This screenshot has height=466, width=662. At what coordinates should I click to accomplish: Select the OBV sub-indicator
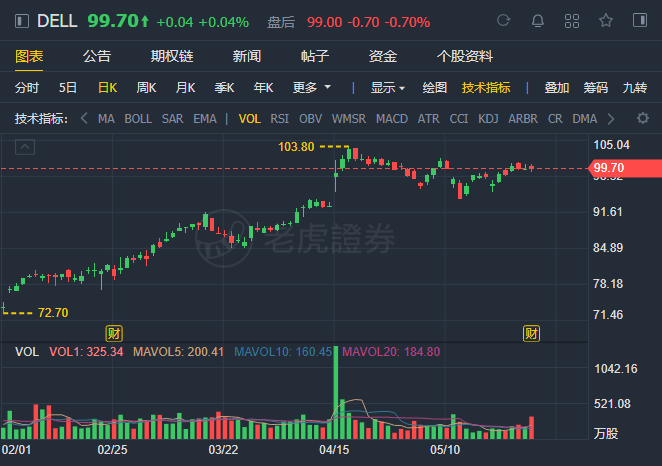click(311, 119)
